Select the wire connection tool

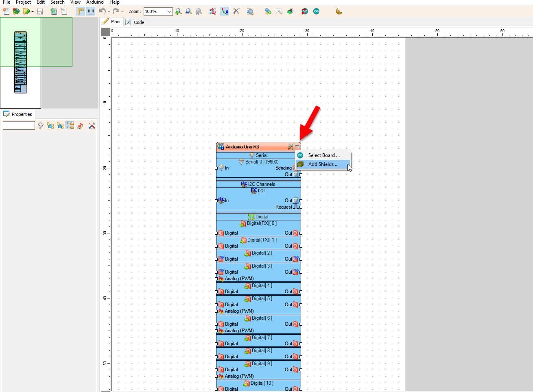tap(225, 11)
